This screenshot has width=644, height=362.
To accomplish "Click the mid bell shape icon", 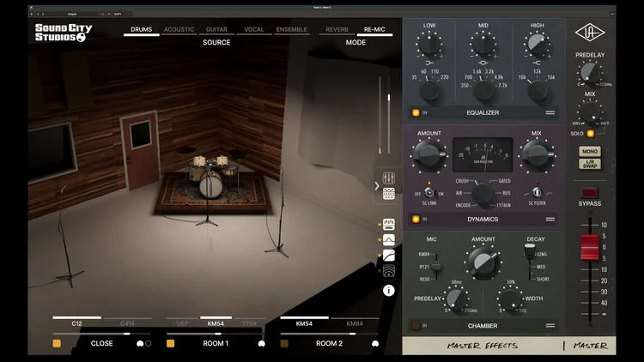I will coord(483,63).
